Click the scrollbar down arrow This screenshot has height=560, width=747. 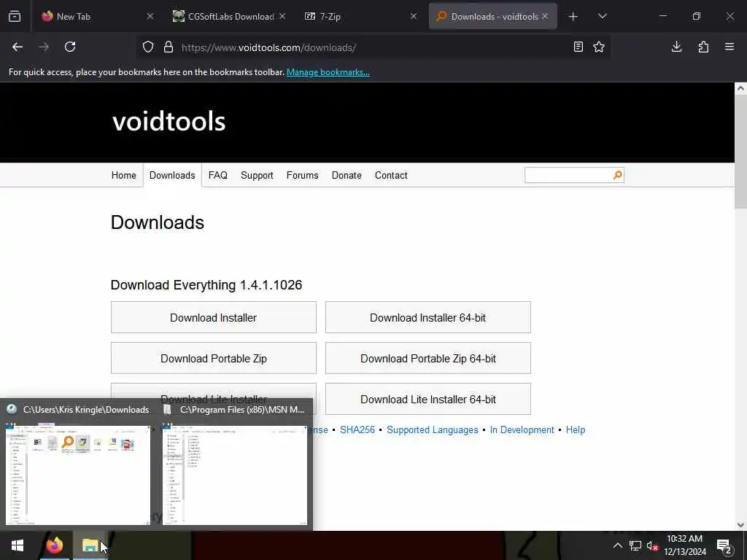pyautogui.click(x=740, y=525)
